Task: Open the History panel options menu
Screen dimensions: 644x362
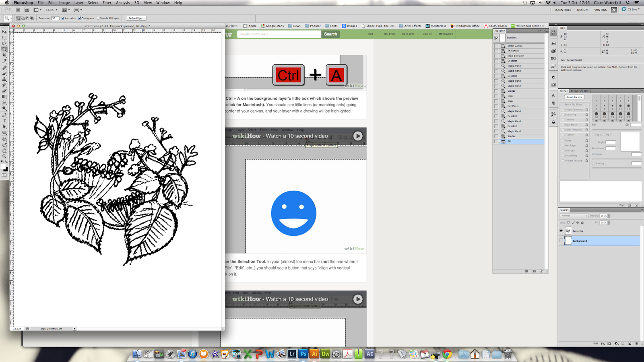Action: tap(546, 31)
